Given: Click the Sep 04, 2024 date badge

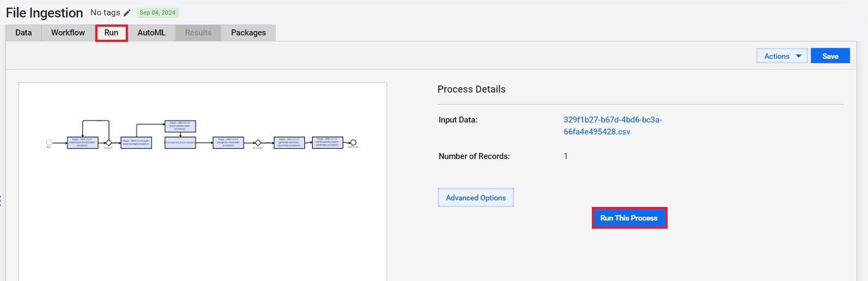Looking at the screenshot, I should (x=157, y=13).
